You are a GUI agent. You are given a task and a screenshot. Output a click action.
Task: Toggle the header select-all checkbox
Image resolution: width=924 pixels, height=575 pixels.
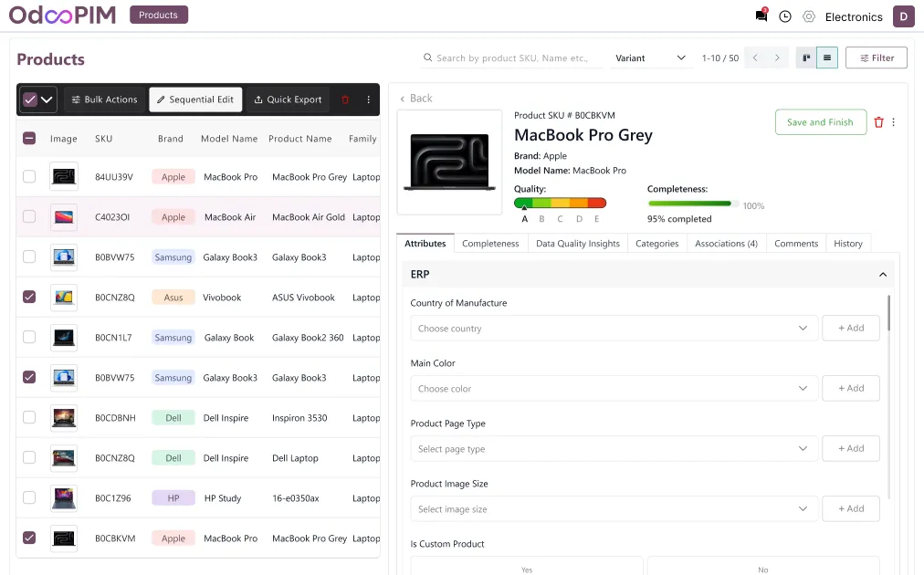[29, 139]
